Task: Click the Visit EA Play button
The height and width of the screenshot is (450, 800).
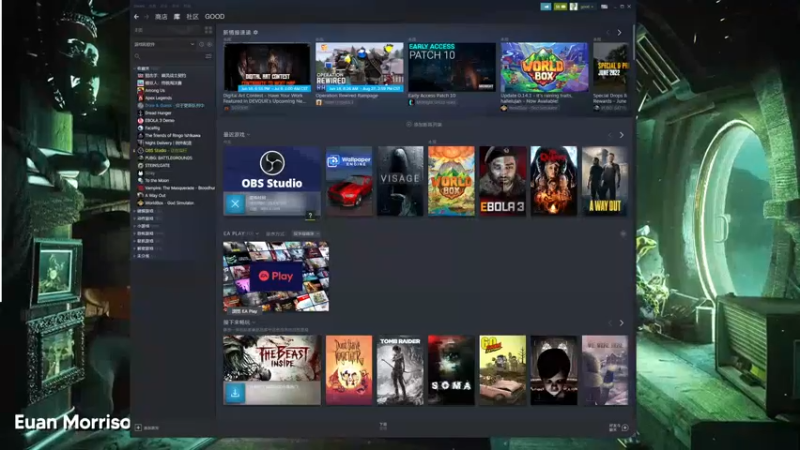Action: pos(245,311)
